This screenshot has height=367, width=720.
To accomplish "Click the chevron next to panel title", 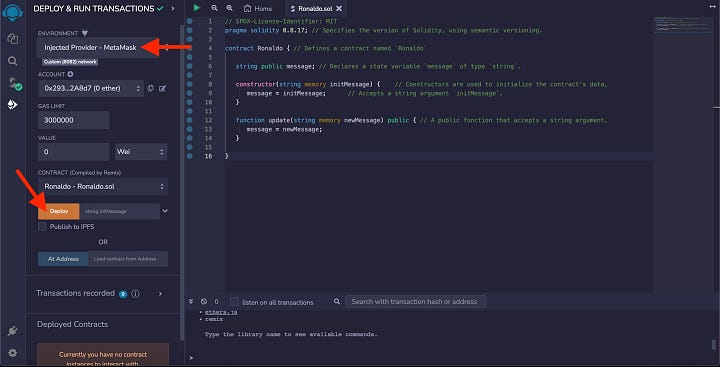I will click(x=173, y=8).
